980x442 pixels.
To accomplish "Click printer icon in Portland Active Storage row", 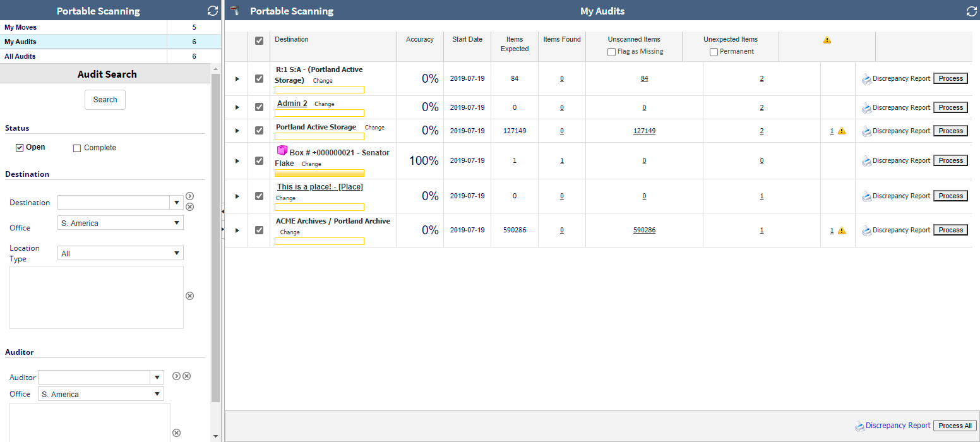I will tap(866, 131).
